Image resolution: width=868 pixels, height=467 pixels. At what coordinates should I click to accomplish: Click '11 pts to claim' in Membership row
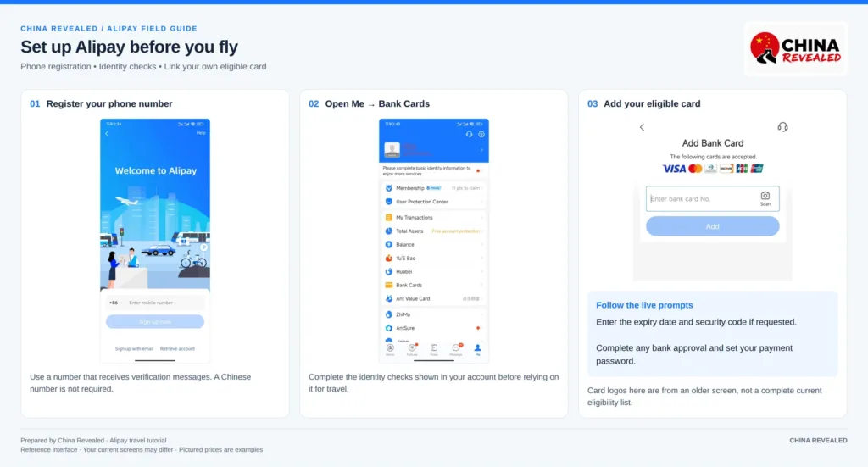(x=465, y=188)
